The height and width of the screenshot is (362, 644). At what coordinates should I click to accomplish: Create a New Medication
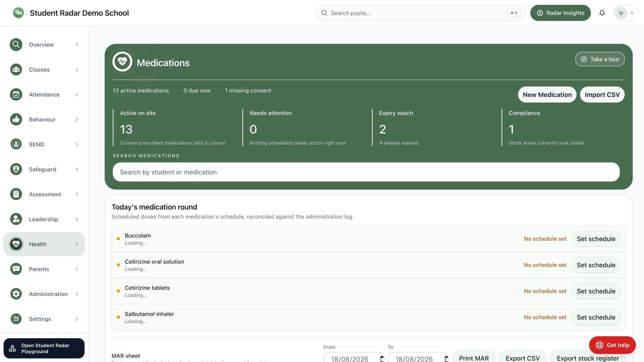click(x=547, y=95)
